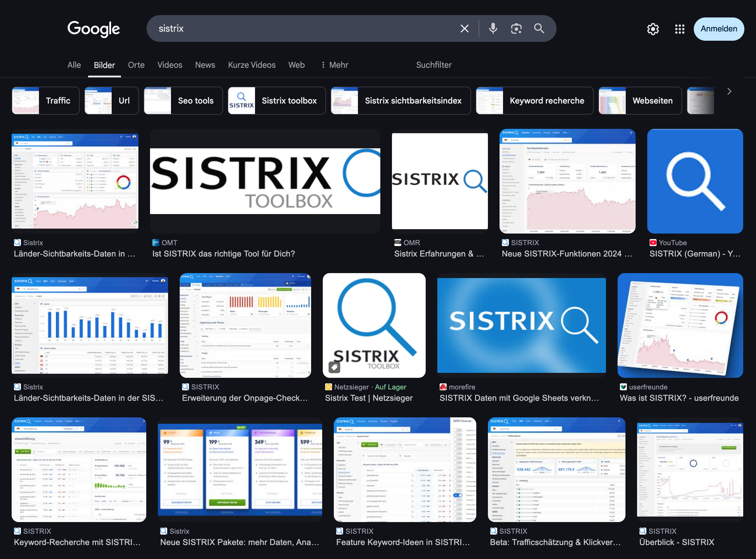Open quick settings gear icon
The width and height of the screenshot is (756, 559).
click(653, 29)
